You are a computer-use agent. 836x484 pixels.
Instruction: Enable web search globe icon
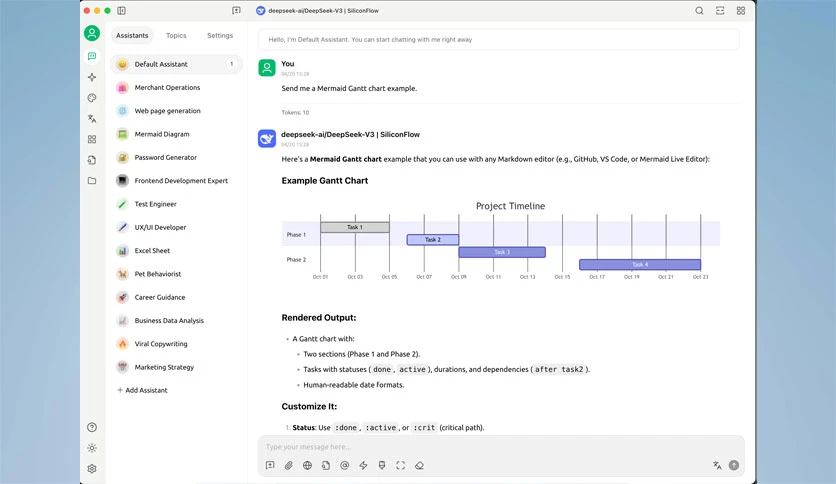click(x=307, y=465)
